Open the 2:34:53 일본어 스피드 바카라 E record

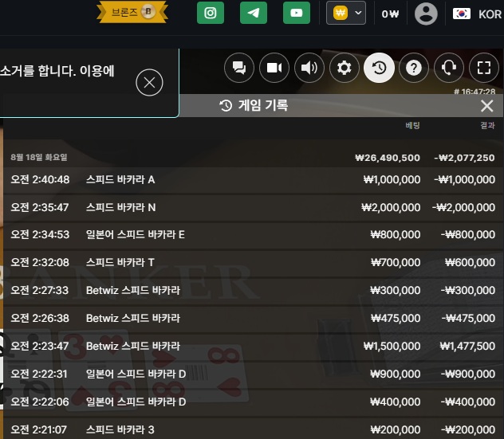tap(254, 235)
